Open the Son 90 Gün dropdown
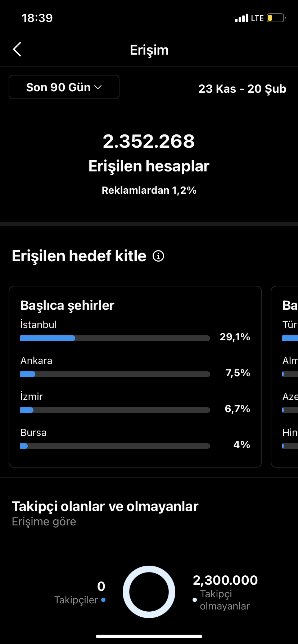The height and width of the screenshot is (644, 298). pos(64,87)
